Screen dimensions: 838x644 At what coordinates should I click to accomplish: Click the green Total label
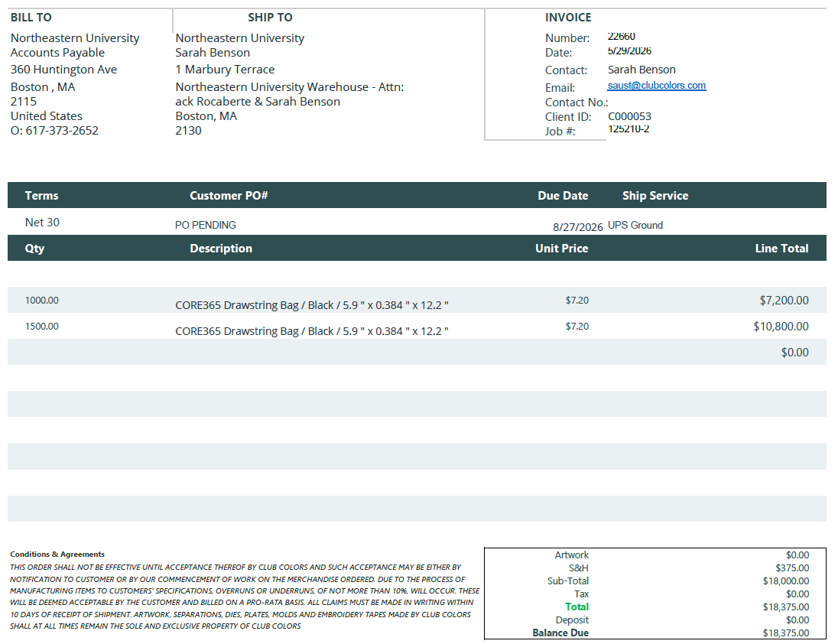577,607
